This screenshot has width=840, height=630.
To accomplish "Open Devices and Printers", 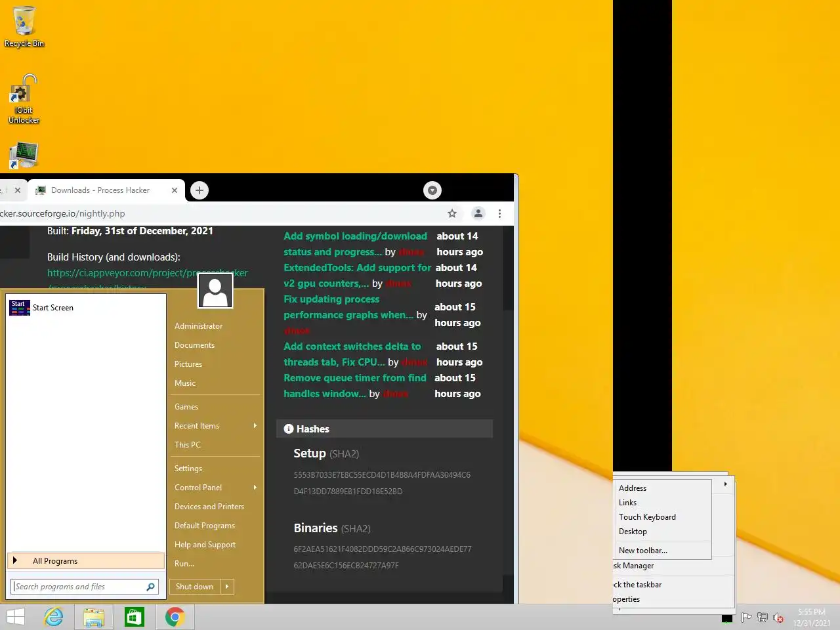I will (209, 507).
